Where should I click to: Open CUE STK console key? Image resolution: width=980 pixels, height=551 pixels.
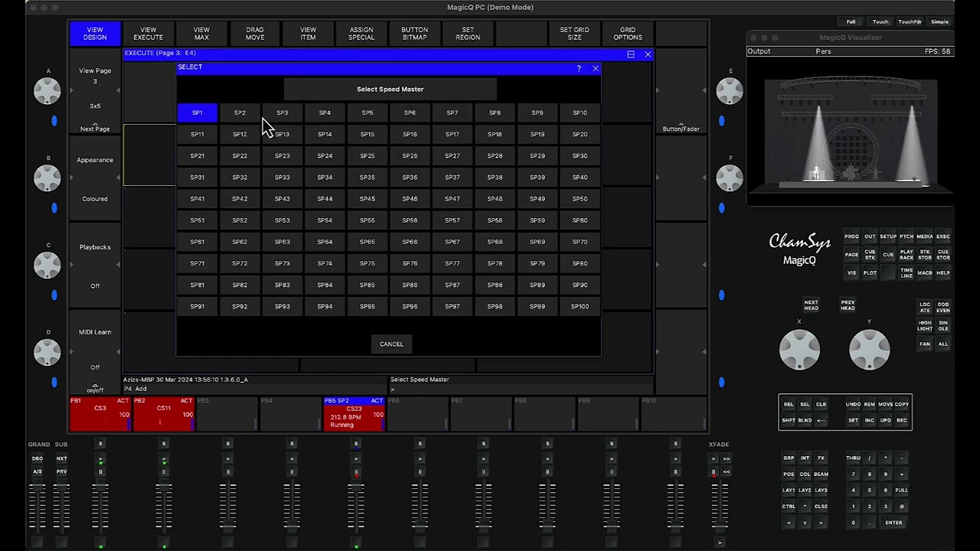pyautogui.click(x=870, y=255)
